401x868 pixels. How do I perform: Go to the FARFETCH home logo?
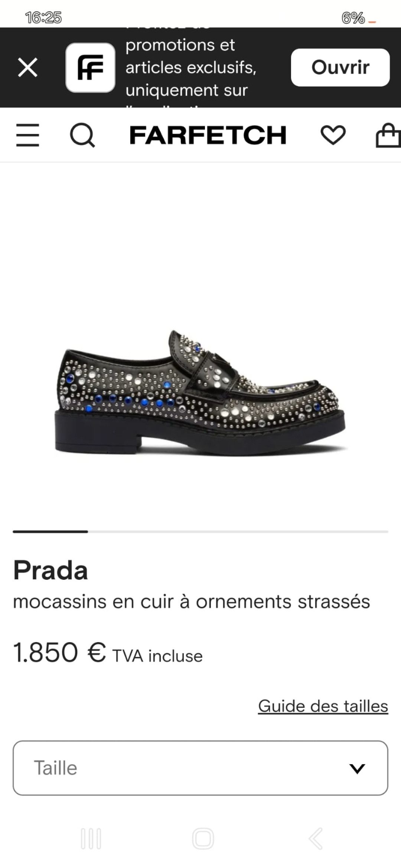(208, 135)
